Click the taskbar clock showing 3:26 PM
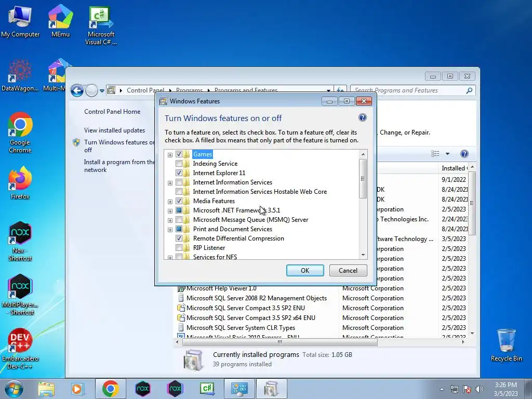 (506, 389)
